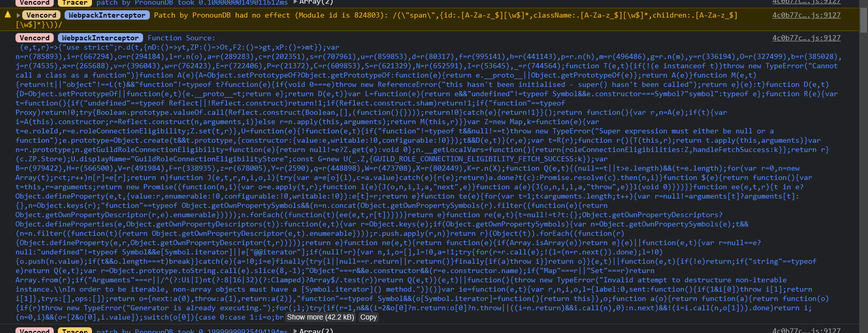Click WebpackInterceptor badge on 'Function Source:' row
The width and height of the screenshot is (868, 333).
[101, 38]
